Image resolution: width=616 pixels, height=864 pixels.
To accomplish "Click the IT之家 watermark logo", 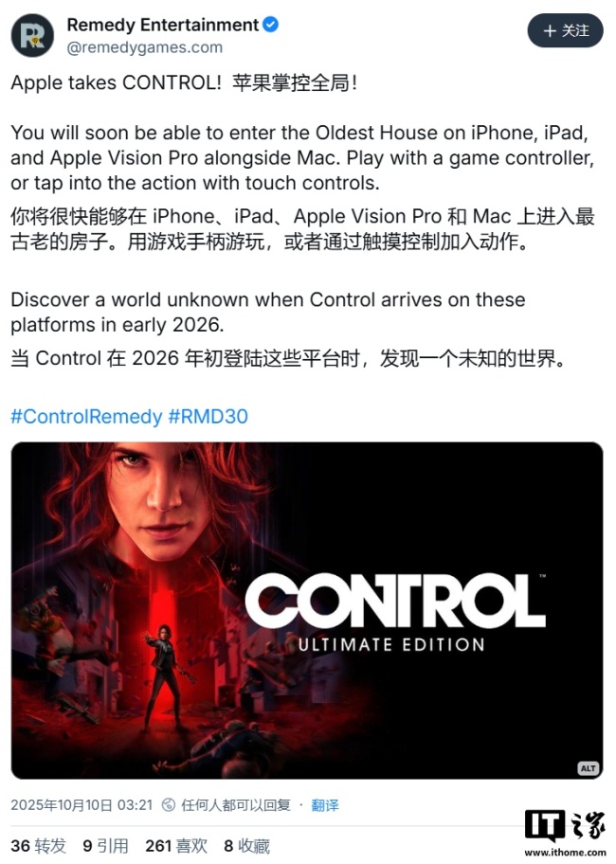I will click(x=566, y=826).
